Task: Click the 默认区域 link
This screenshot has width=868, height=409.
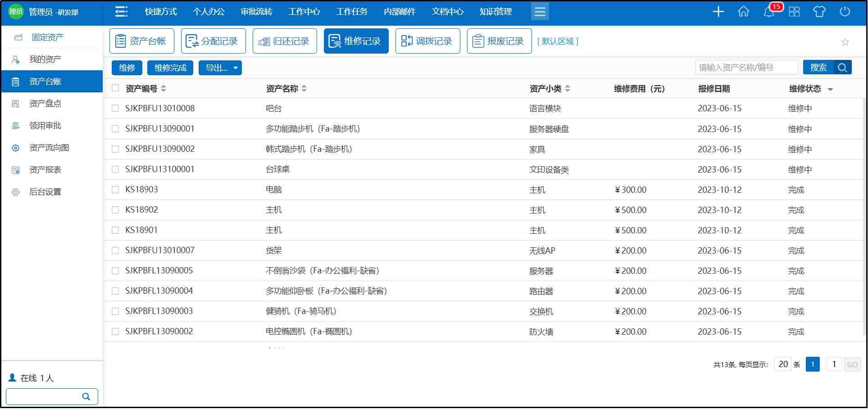Action: coord(558,41)
